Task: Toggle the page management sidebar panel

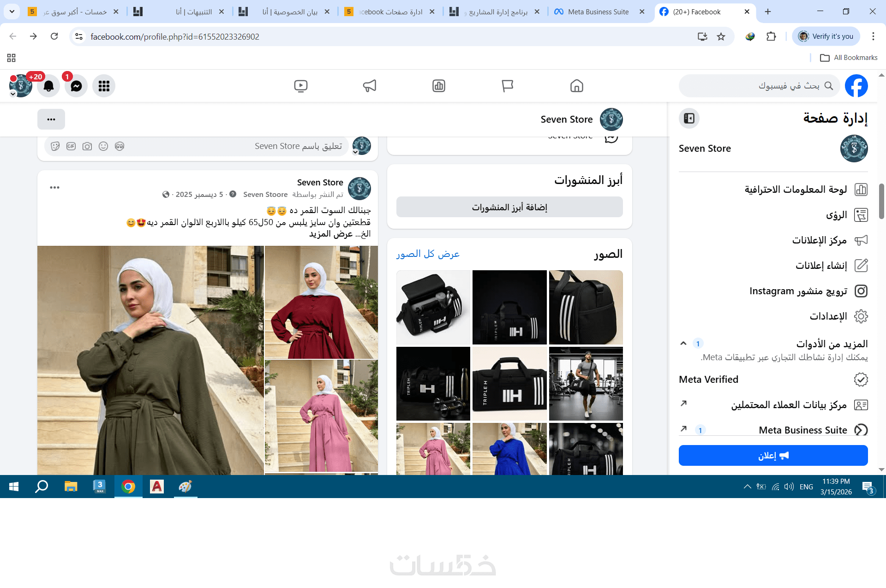Action: pyautogui.click(x=689, y=119)
